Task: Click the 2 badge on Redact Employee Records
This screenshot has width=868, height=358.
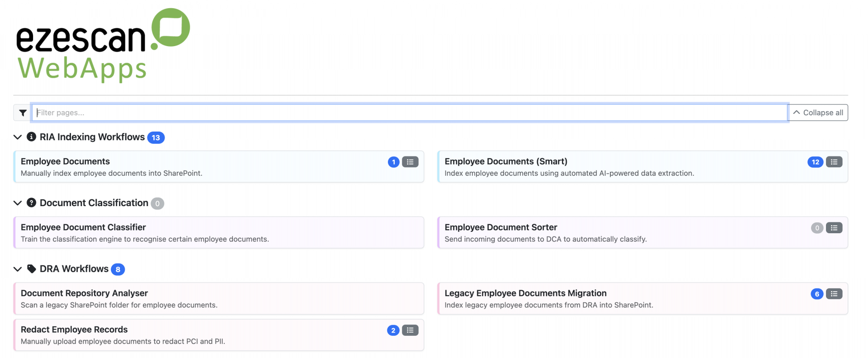Action: [393, 330]
